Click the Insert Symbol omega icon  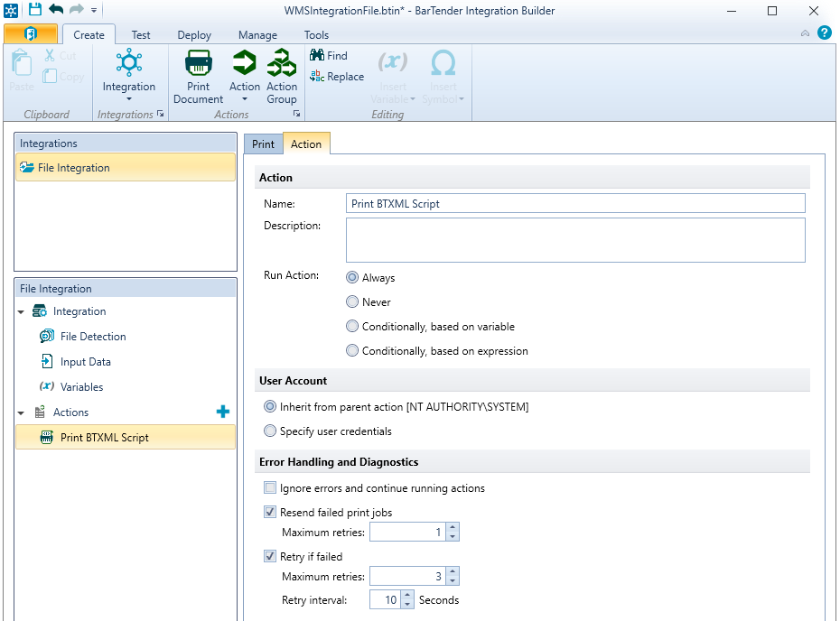tap(443, 62)
